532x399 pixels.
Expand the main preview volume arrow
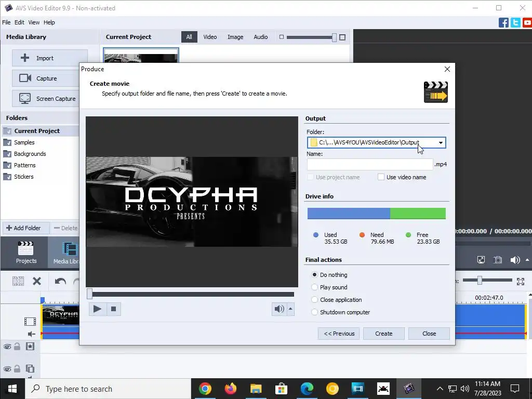(x=527, y=260)
